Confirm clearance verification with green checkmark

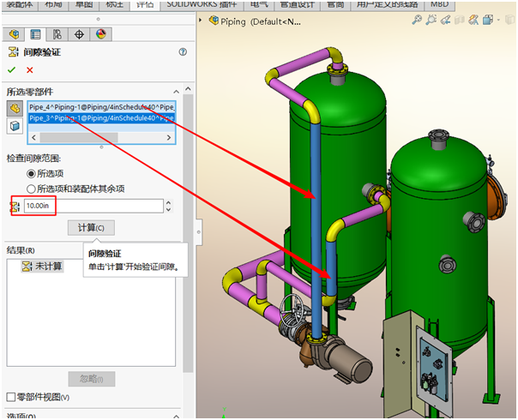12,69
